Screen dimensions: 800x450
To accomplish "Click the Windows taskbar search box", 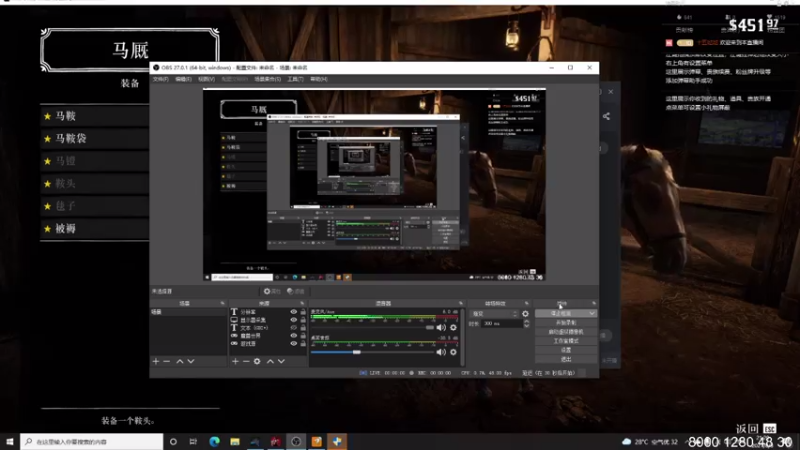I will (92, 441).
